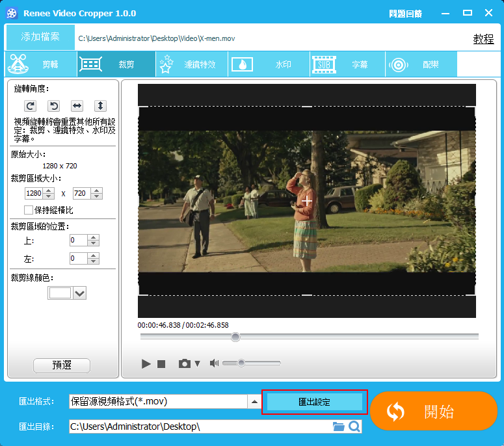This screenshot has width=504, height=446.
Task: Click the bottom center crop handle
Action: pyautogui.click(x=307, y=295)
